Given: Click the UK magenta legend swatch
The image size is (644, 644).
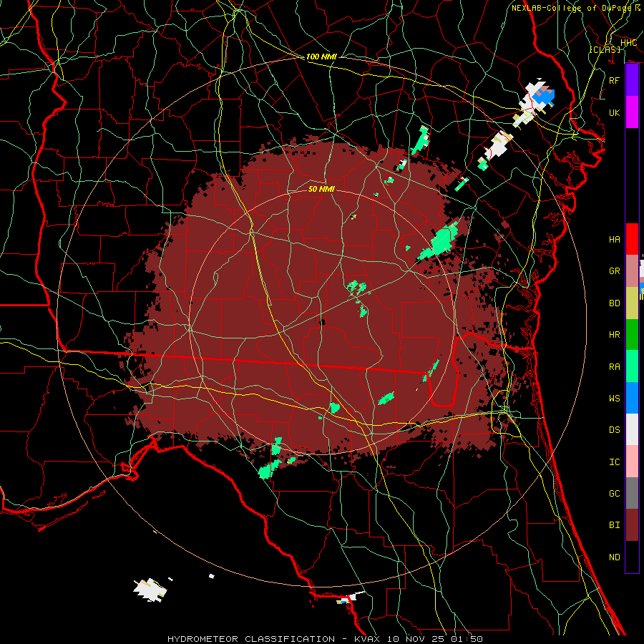Looking at the screenshot, I should 632,112.
